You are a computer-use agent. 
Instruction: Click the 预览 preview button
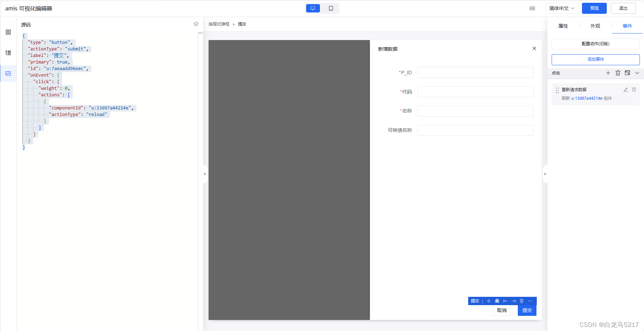(x=594, y=8)
